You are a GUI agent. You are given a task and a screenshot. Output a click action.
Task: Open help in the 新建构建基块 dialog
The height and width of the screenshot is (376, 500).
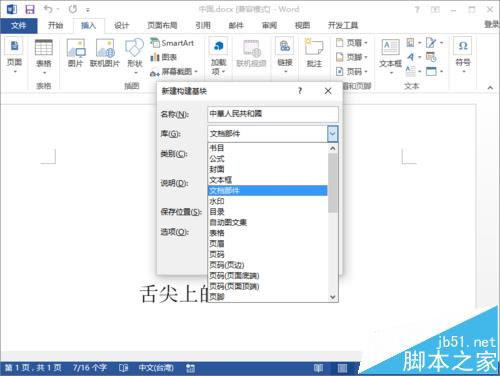tap(300, 91)
